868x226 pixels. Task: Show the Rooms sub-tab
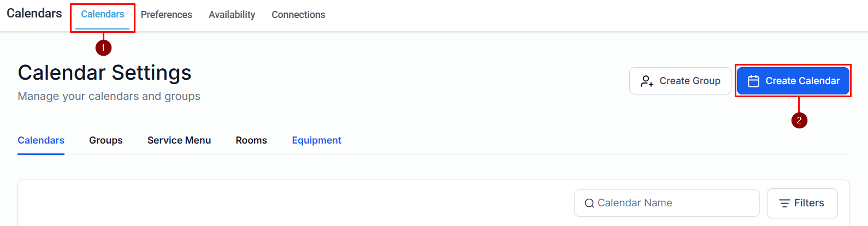click(251, 140)
